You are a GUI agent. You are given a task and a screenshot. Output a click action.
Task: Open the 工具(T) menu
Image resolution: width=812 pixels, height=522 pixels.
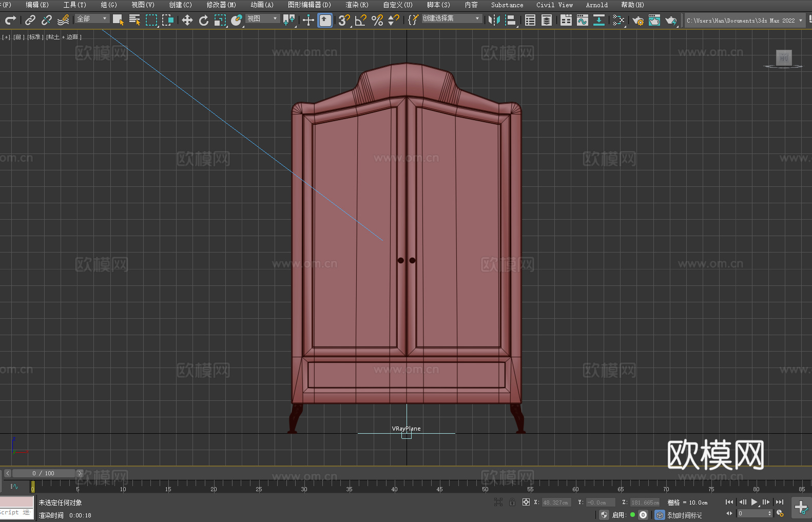click(74, 5)
